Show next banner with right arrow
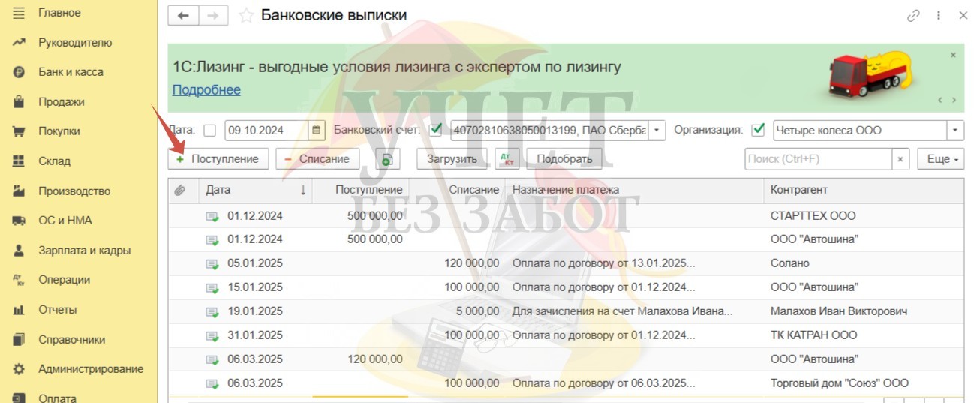Screen dimensions: 980x403 [954, 100]
